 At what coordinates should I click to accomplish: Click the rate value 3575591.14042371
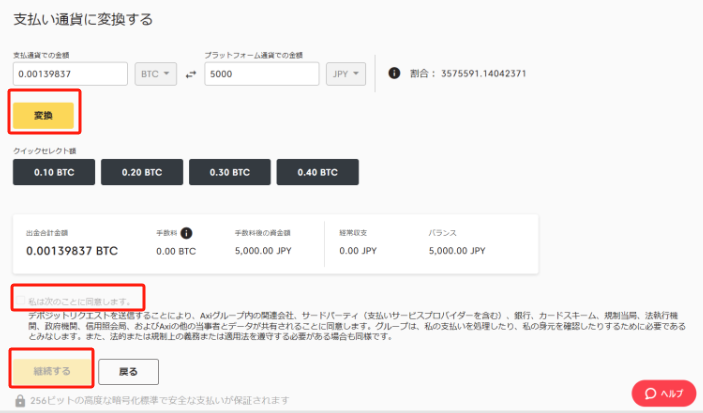coord(485,74)
